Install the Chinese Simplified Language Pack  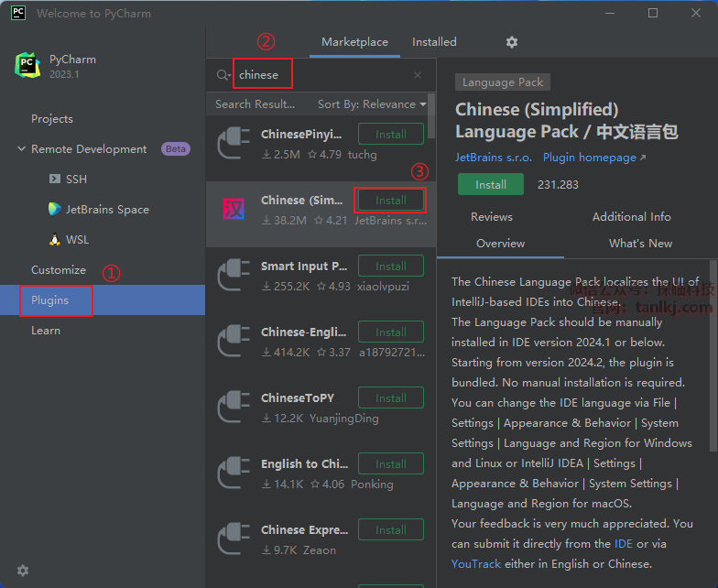tap(491, 184)
